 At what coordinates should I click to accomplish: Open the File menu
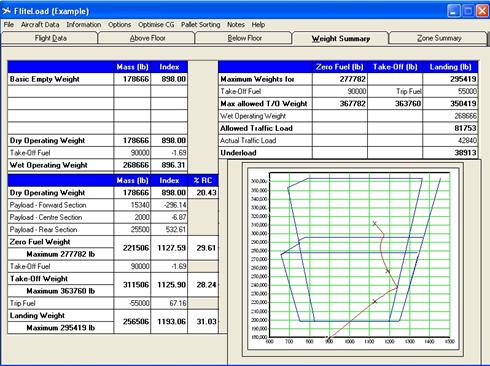point(9,25)
